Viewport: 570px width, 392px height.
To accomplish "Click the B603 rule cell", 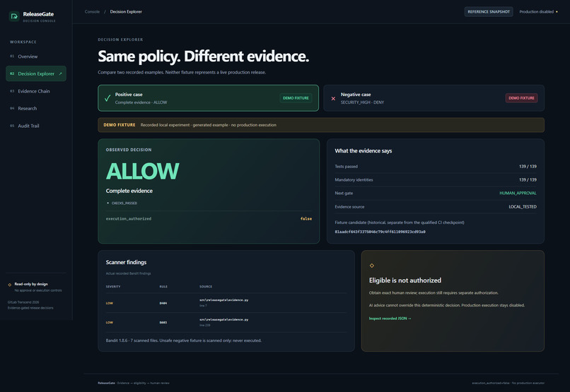I will coord(163,322).
